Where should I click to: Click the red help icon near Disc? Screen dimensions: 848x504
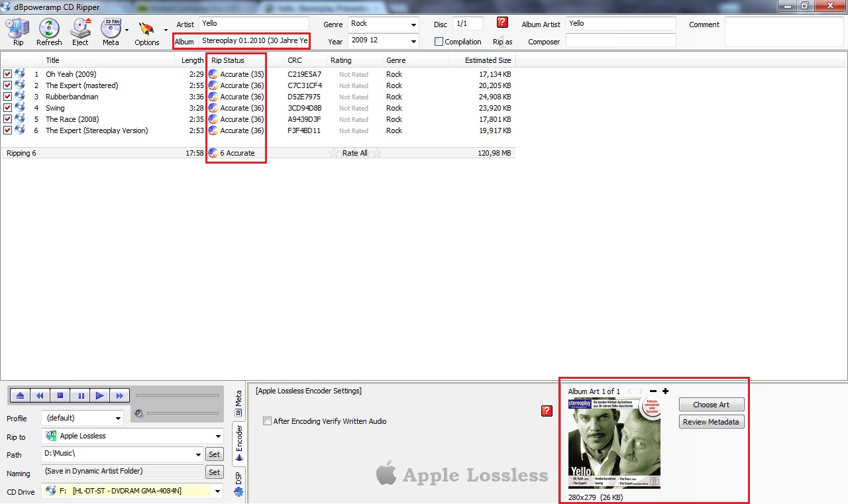pyautogui.click(x=502, y=23)
